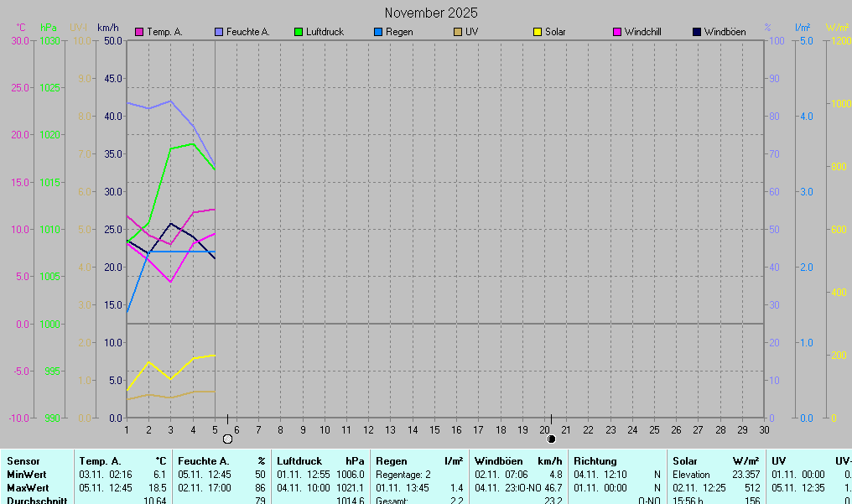Select the Windböen column header in table
The width and height of the screenshot is (852, 504).
point(499,461)
